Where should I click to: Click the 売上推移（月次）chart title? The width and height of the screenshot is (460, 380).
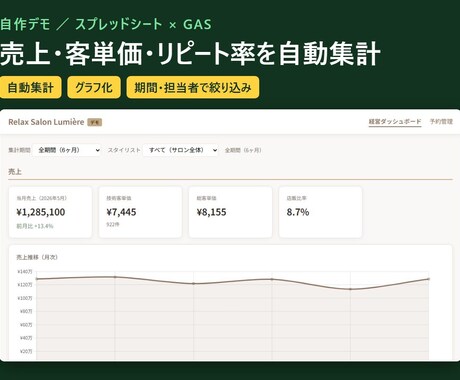pyautogui.click(x=37, y=257)
